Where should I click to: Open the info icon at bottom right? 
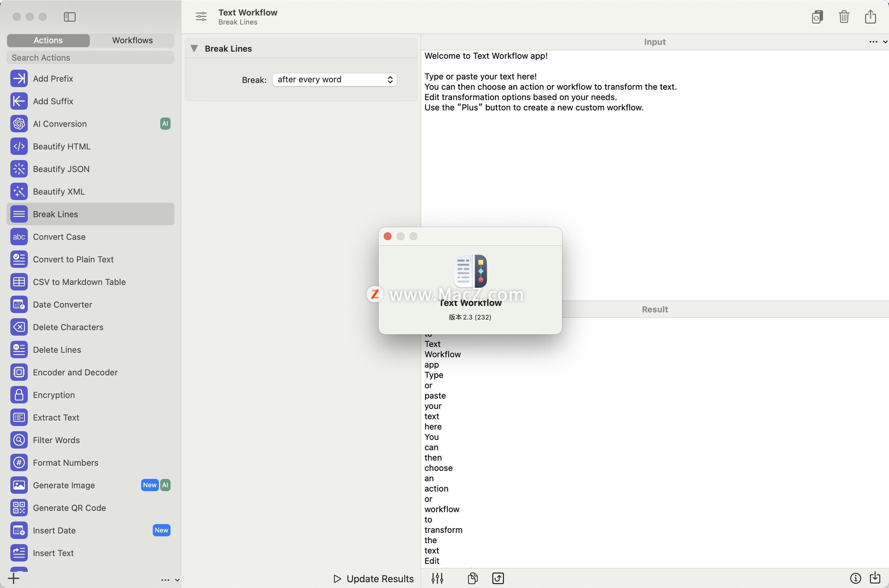click(x=856, y=578)
